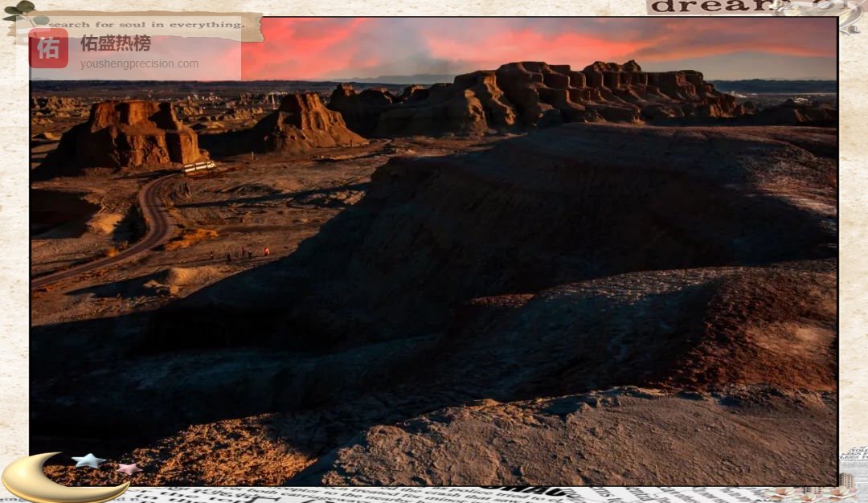Image resolution: width=868 pixels, height=503 pixels.
Task: Open the youshengprecision.com link
Action: click(x=139, y=64)
